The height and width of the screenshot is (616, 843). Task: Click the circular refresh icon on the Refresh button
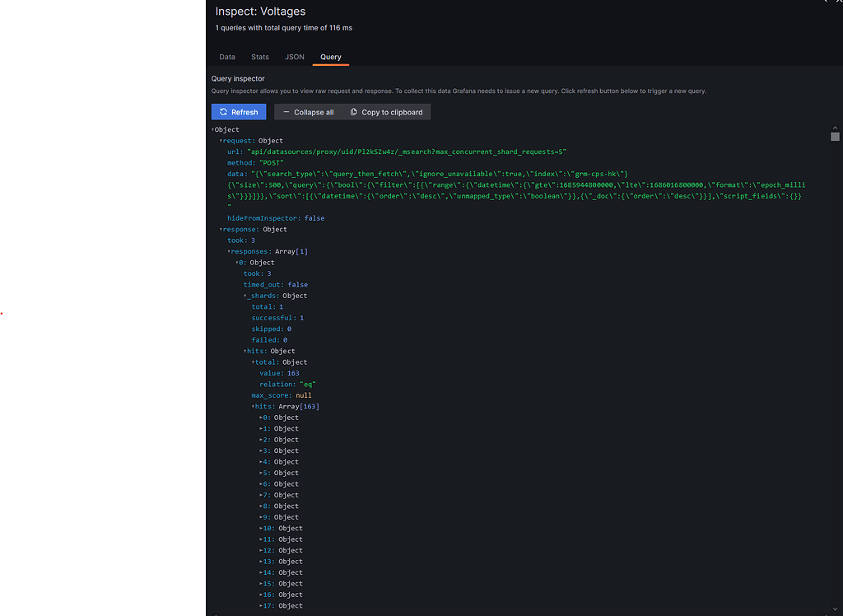pos(224,111)
